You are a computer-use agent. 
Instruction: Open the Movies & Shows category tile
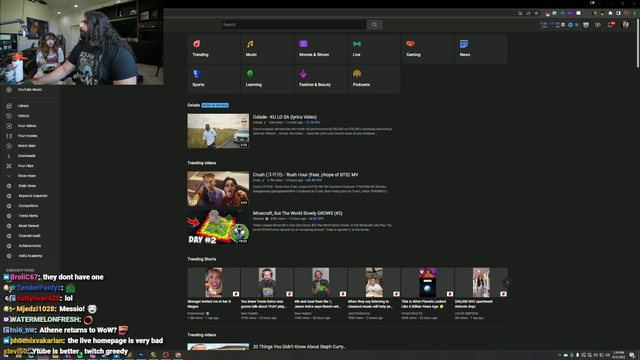pos(320,49)
